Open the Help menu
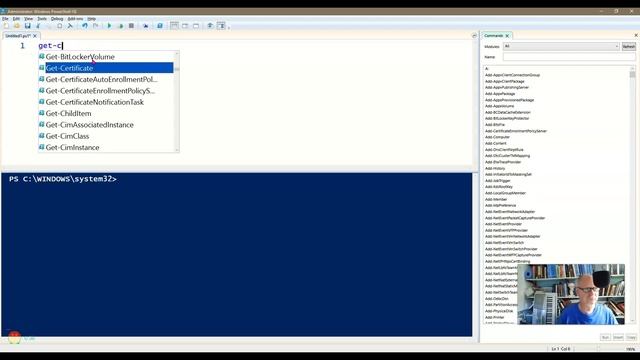 [91, 19]
